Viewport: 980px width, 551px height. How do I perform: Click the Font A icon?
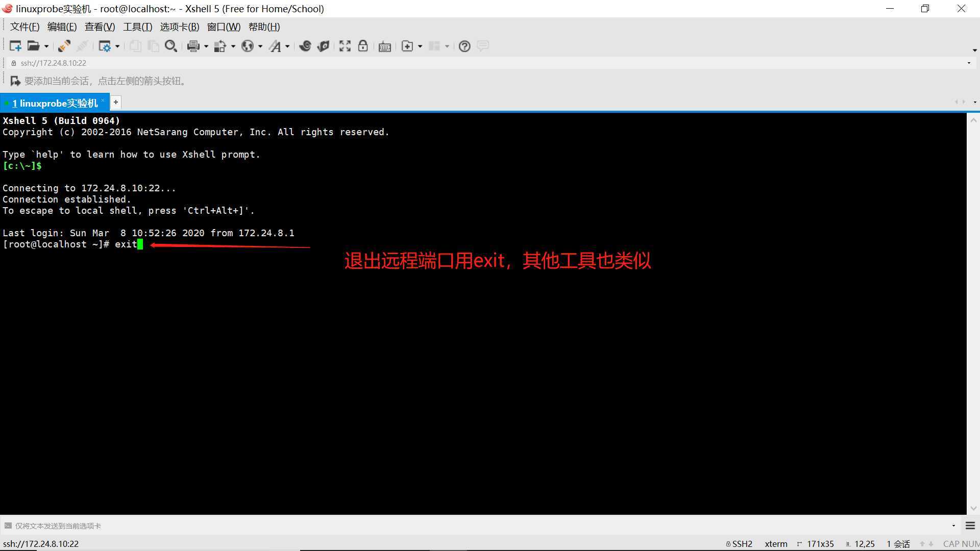point(275,46)
